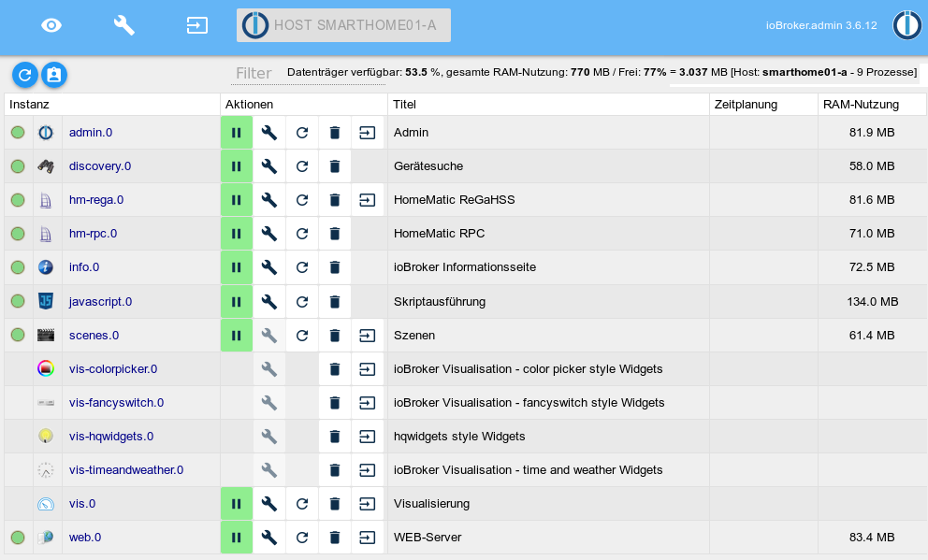
Task: Open admin.0 web link icon
Action: pos(368,133)
